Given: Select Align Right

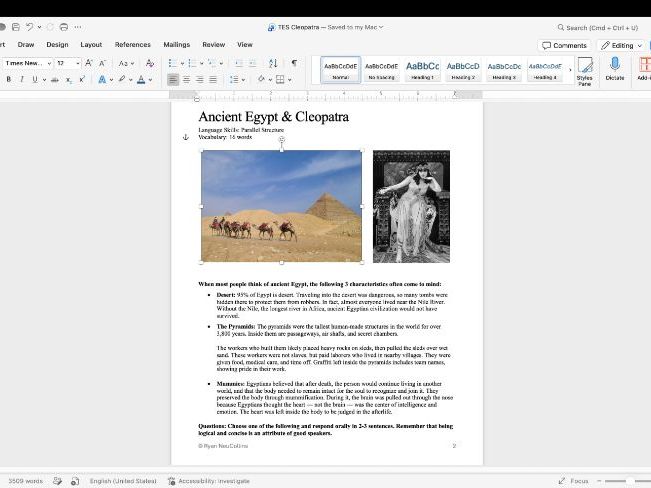Looking at the screenshot, I should pyautogui.click(x=200, y=79).
